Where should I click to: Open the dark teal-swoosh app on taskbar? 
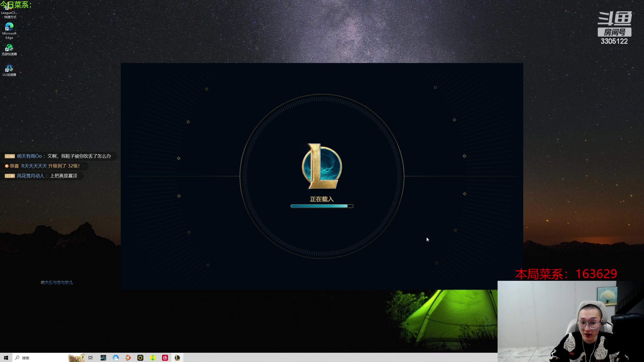pos(103,357)
